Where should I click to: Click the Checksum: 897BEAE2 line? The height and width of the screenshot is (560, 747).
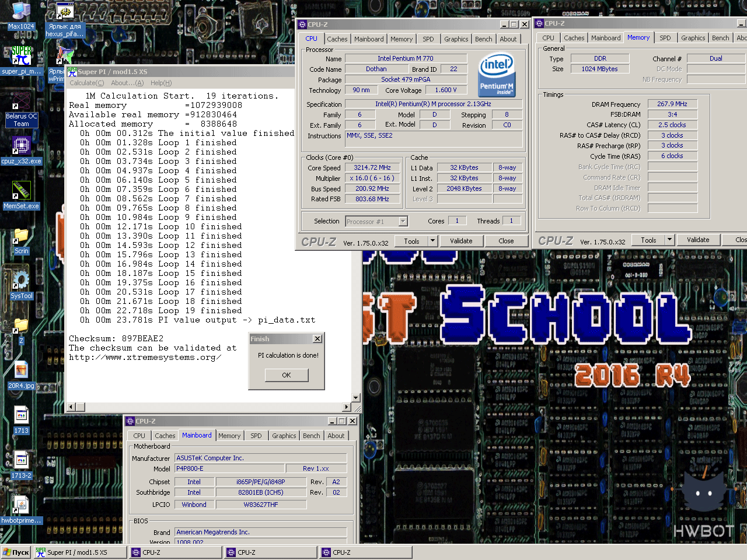click(116, 338)
